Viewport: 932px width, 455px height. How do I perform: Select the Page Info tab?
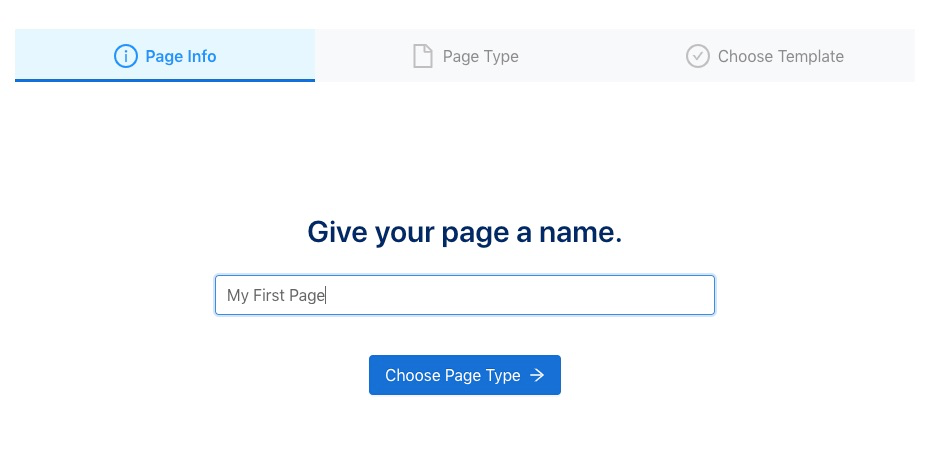coord(165,56)
